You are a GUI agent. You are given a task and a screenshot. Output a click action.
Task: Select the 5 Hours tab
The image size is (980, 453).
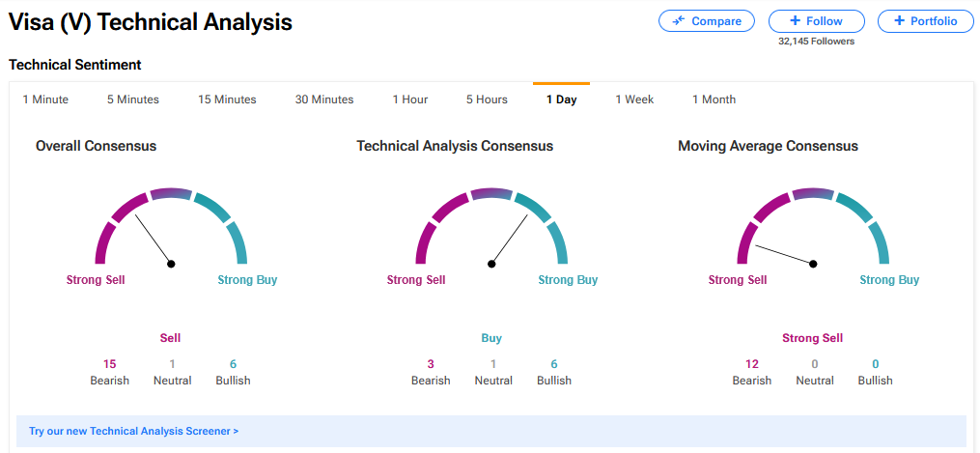point(487,99)
